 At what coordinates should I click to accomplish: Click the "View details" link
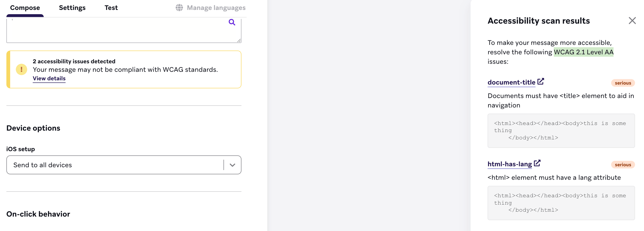coord(49,78)
